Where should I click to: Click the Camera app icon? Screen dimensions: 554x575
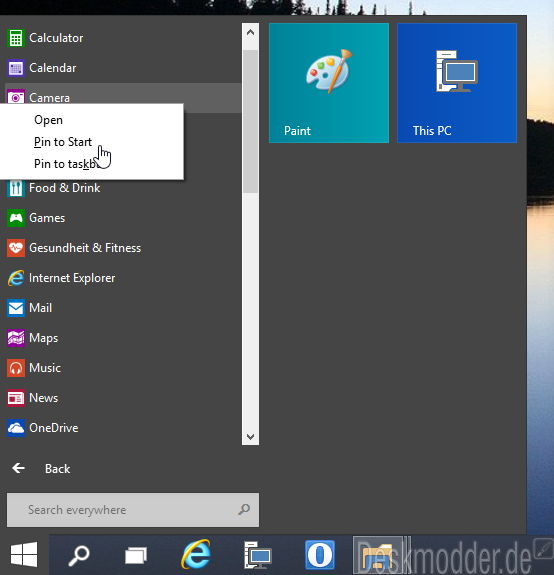[x=16, y=96]
